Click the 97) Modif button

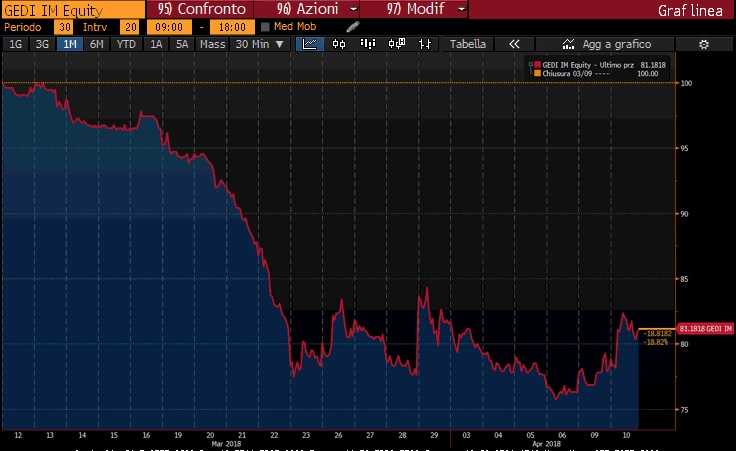click(x=415, y=9)
